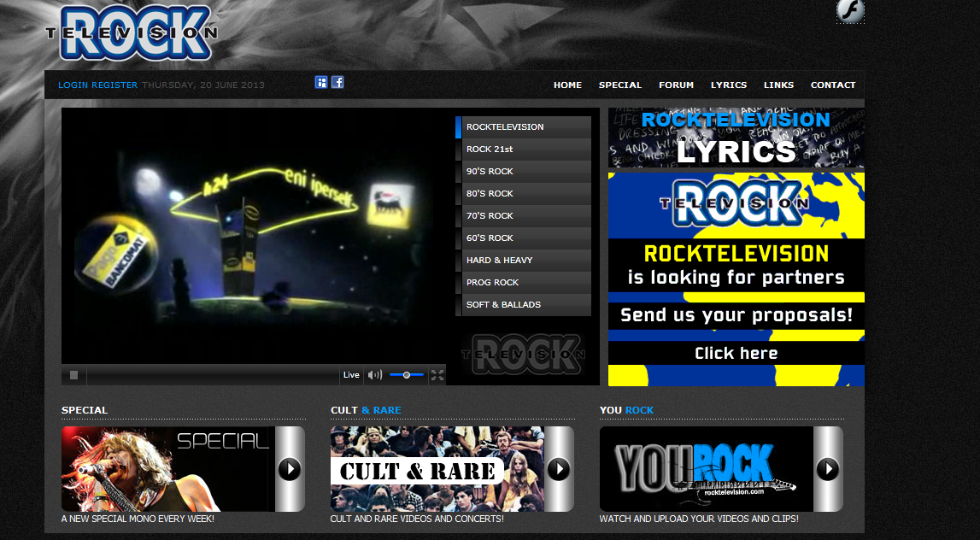The width and height of the screenshot is (980, 540).
Task: Stop the live video playback
Action: click(73, 375)
